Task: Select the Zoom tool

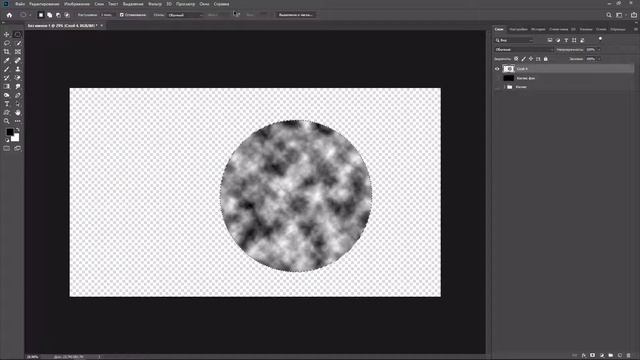Action: [x=7, y=121]
